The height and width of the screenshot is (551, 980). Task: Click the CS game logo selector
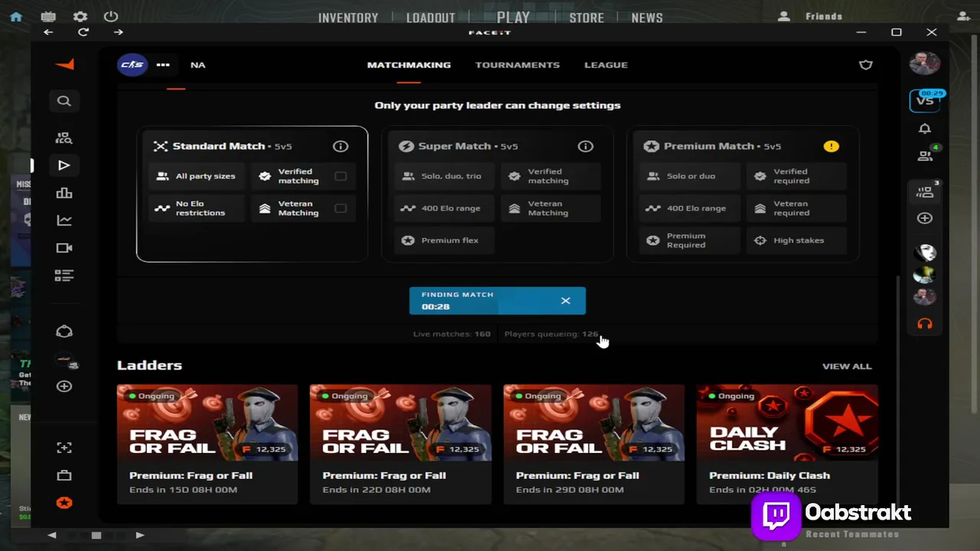(x=132, y=65)
